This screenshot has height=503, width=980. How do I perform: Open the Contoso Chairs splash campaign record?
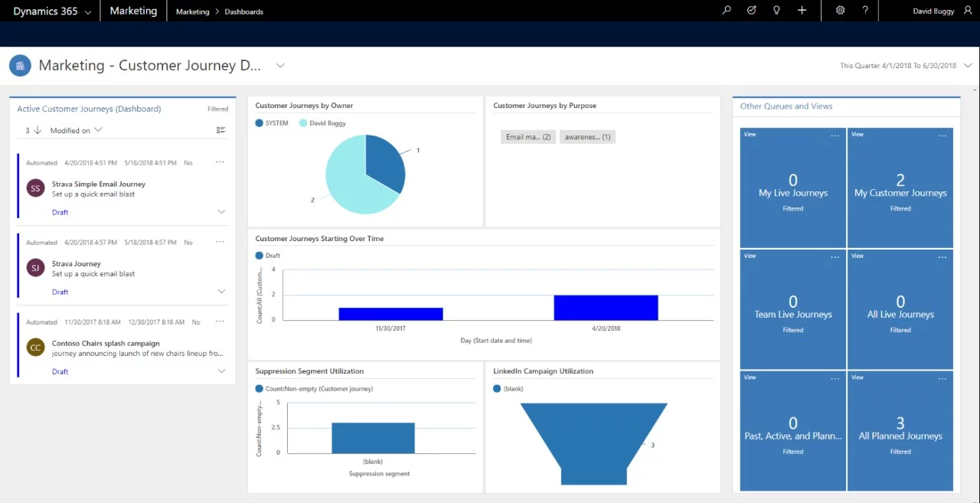click(106, 344)
